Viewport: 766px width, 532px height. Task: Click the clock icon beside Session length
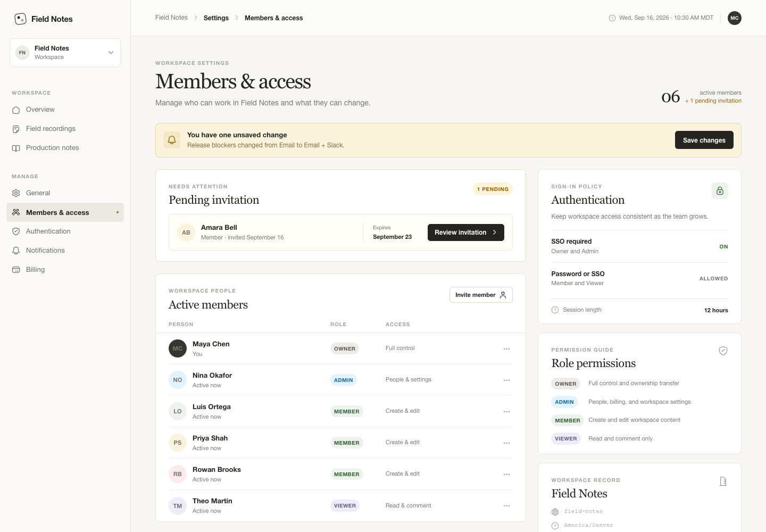coord(555,310)
